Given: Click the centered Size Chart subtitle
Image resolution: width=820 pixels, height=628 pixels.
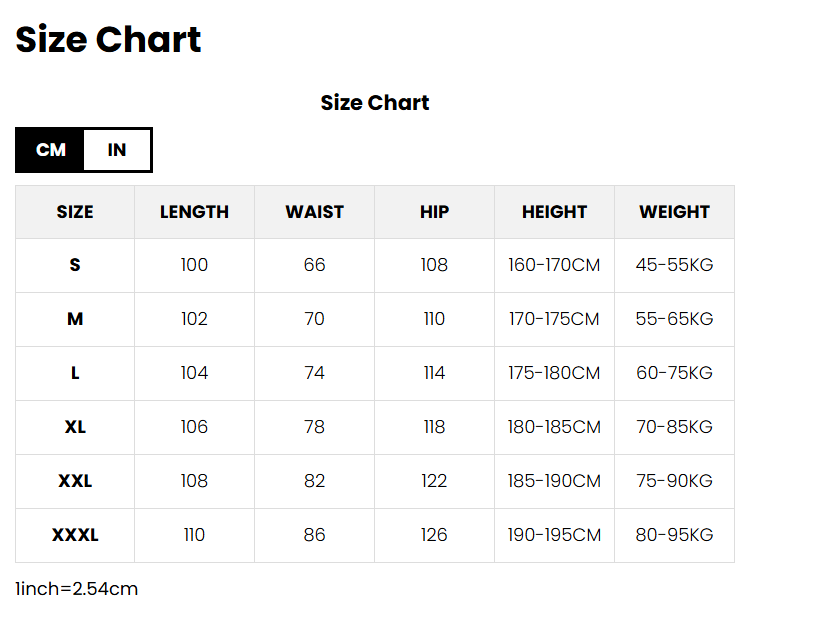Looking at the screenshot, I should point(375,103).
